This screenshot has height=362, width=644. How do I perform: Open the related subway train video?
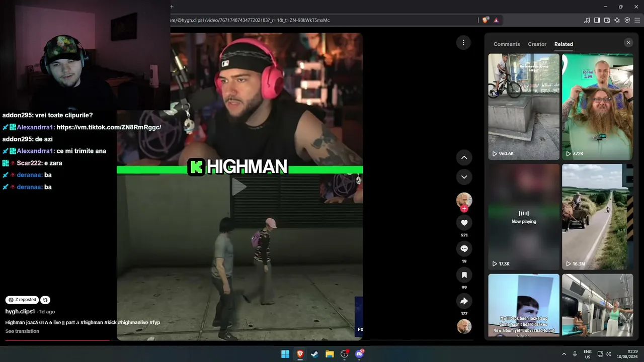598,305
